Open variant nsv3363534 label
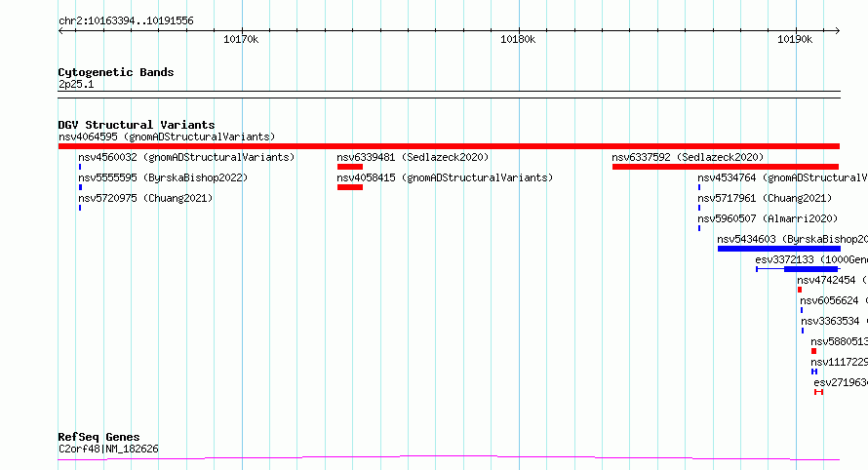The height and width of the screenshot is (470, 868). pyautogui.click(x=834, y=321)
